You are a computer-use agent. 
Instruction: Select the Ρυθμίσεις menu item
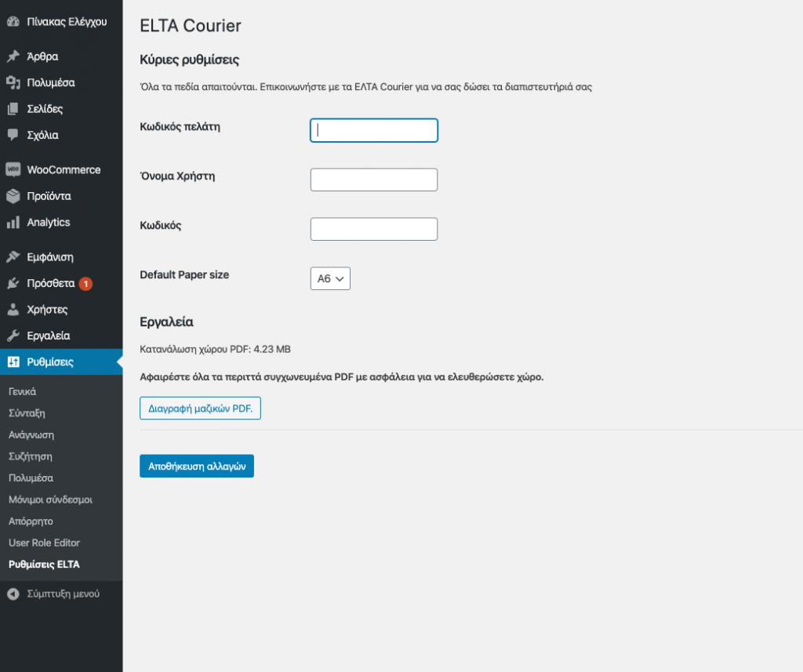point(61,362)
